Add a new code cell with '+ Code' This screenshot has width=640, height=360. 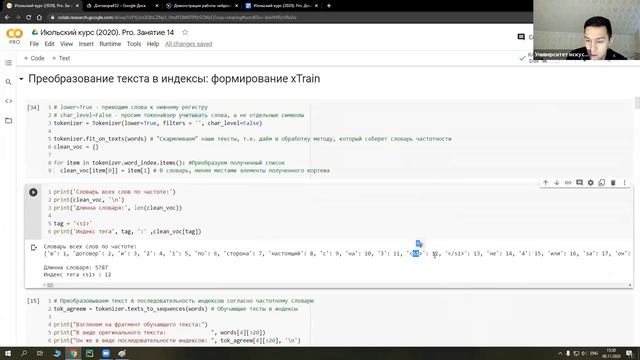[x=34, y=58]
